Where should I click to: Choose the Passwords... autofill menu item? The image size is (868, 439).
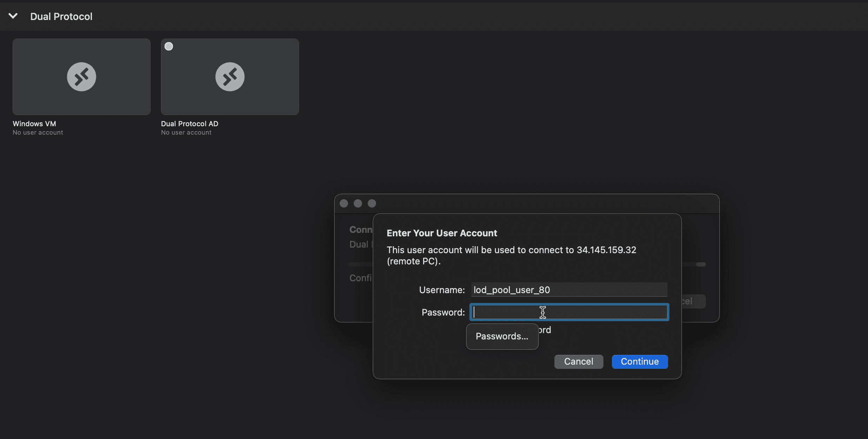pos(502,336)
